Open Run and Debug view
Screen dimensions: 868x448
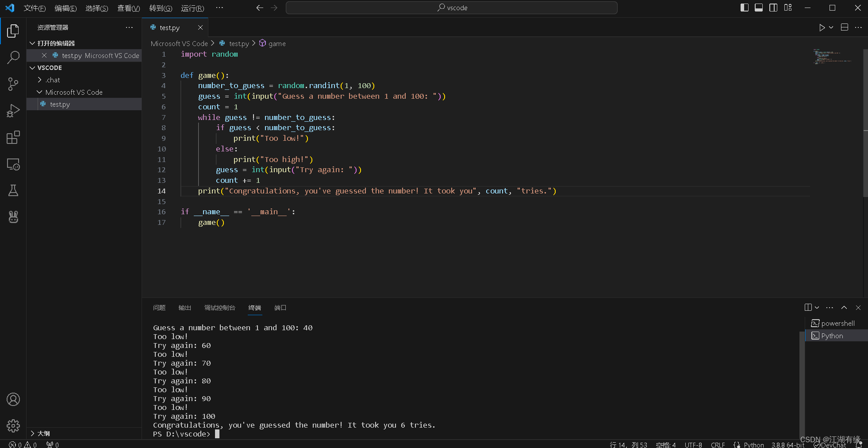13,111
